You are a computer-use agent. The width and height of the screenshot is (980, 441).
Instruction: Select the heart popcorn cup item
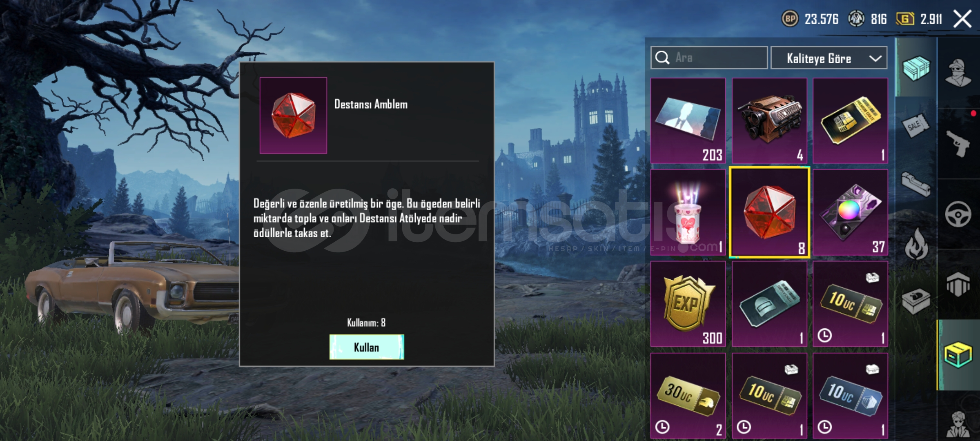click(x=688, y=212)
